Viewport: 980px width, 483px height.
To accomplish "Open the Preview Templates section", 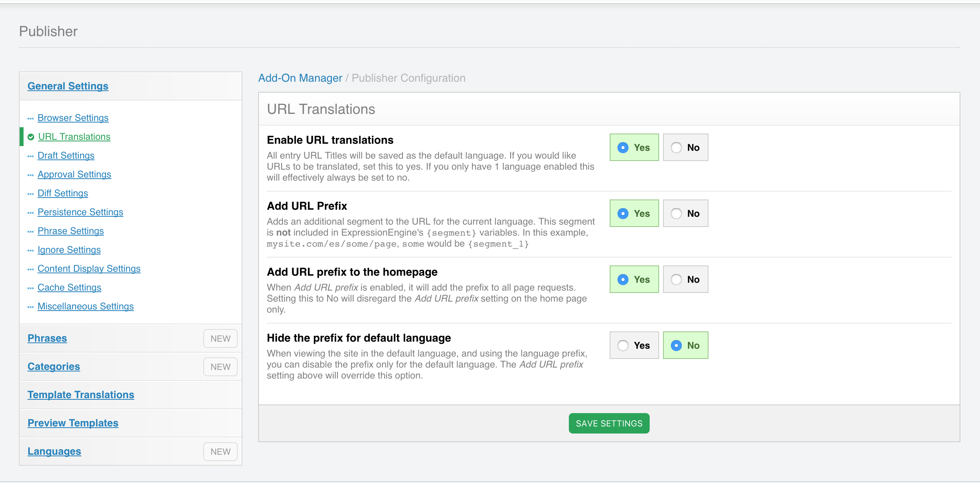I will coord(73,423).
